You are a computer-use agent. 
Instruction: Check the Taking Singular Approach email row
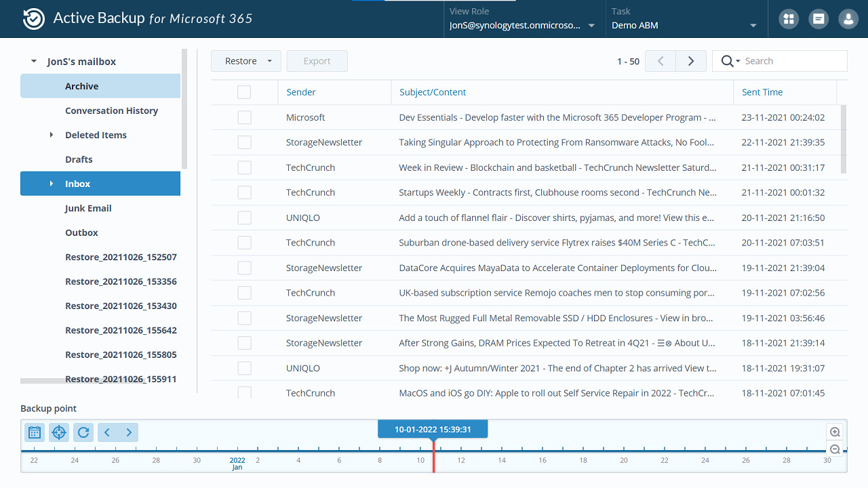[x=244, y=142]
